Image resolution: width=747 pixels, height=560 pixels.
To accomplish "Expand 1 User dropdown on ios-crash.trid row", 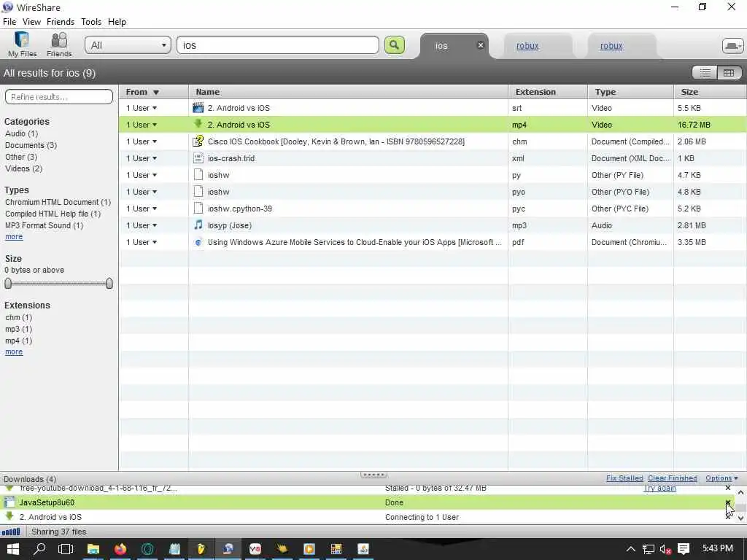I will click(142, 158).
